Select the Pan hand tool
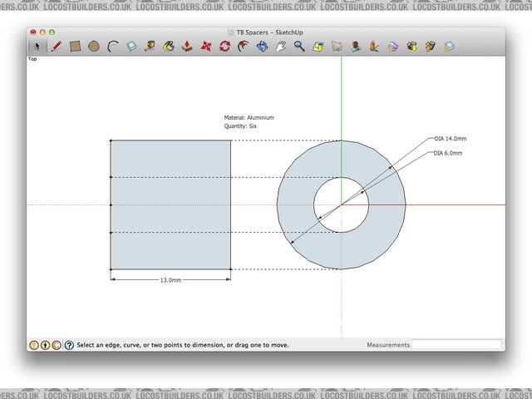The width and height of the screenshot is (532, 399). tap(281, 47)
